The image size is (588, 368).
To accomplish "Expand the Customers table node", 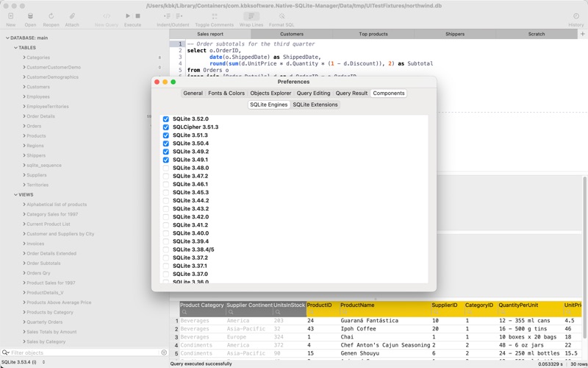I will [24, 87].
